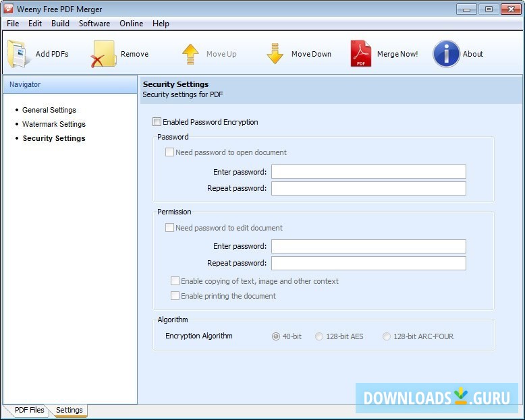Focus the Permission Repeat password field

[368, 263]
